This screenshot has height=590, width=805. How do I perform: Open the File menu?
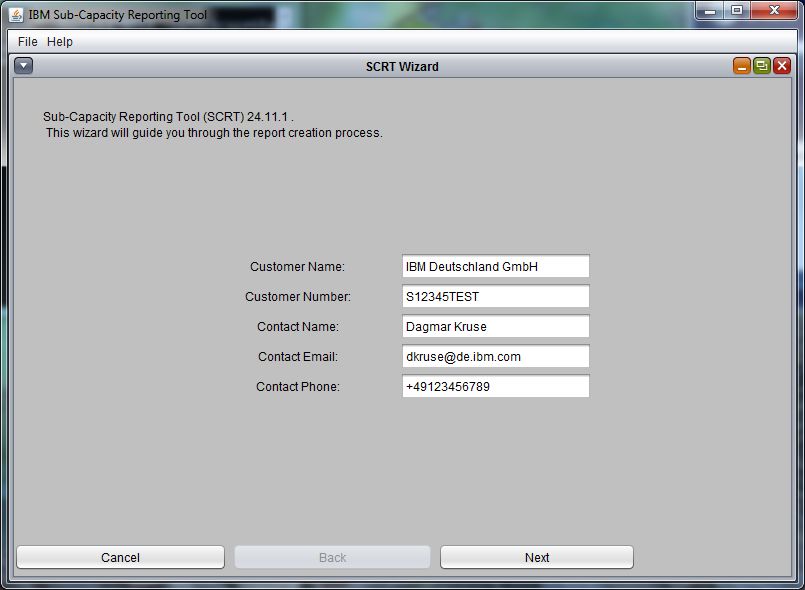coord(27,42)
